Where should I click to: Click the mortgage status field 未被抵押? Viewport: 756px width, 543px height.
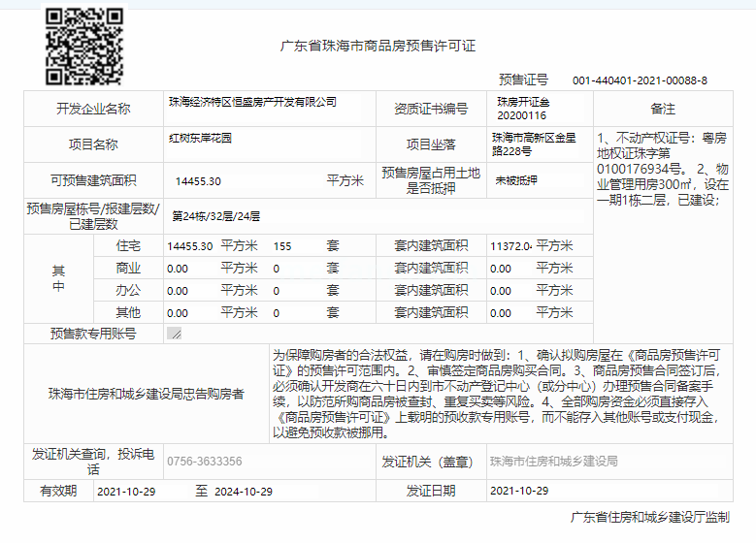[516, 180]
